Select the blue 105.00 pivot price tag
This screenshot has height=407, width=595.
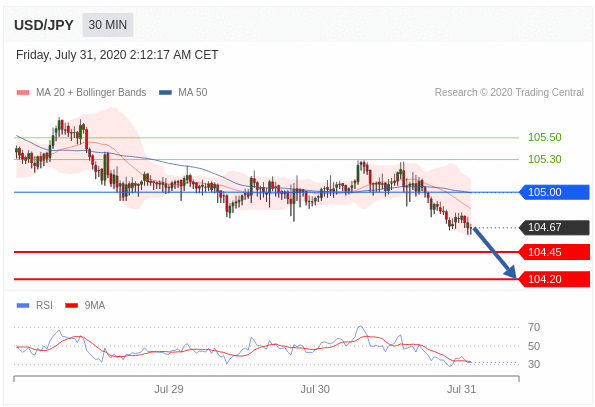(554, 192)
